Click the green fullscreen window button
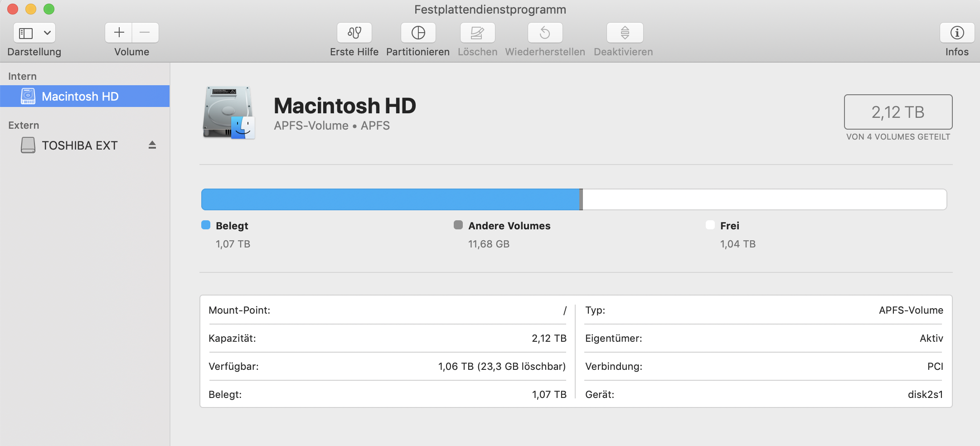Viewport: 980px width, 446px height. pos(49,9)
